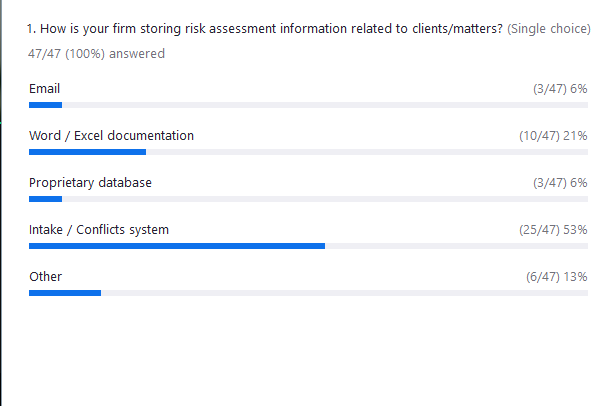The height and width of the screenshot is (406, 605).
Task: Click the (3/47) 6% result for Proprietary database
Action: (560, 183)
